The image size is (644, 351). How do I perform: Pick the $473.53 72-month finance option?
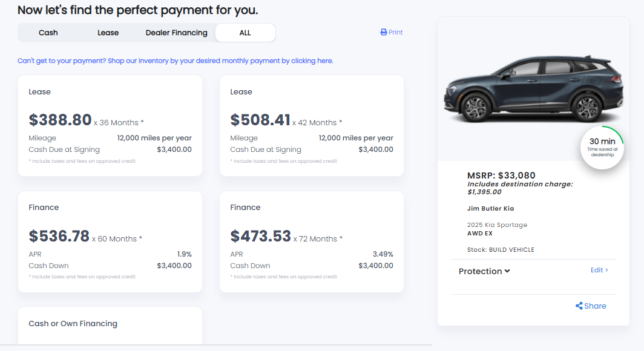tap(312, 242)
